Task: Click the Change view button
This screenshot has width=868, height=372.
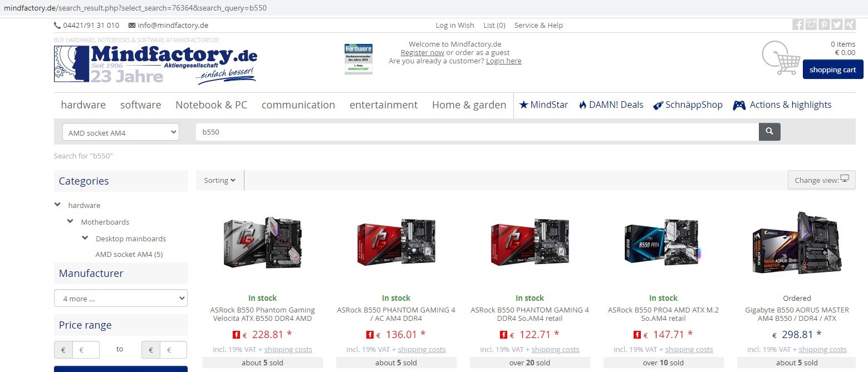Action: [822, 180]
